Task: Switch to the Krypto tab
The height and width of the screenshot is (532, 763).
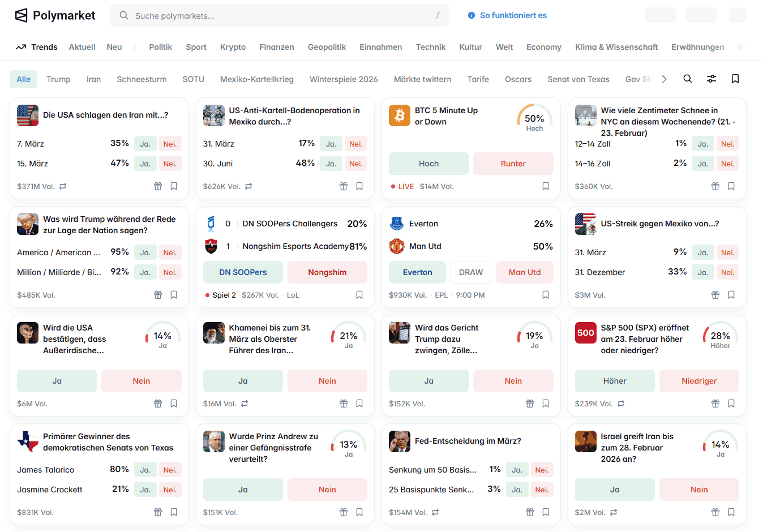Action: click(x=233, y=47)
